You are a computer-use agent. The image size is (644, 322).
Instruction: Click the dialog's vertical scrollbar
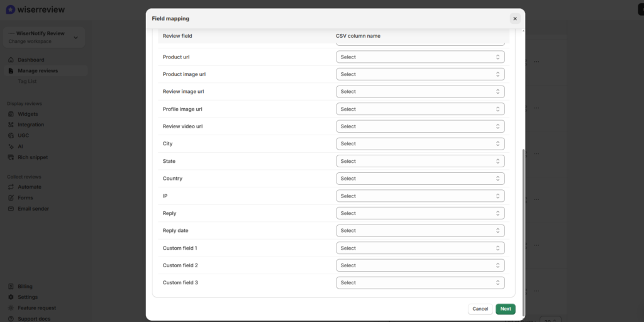pyautogui.click(x=523, y=220)
